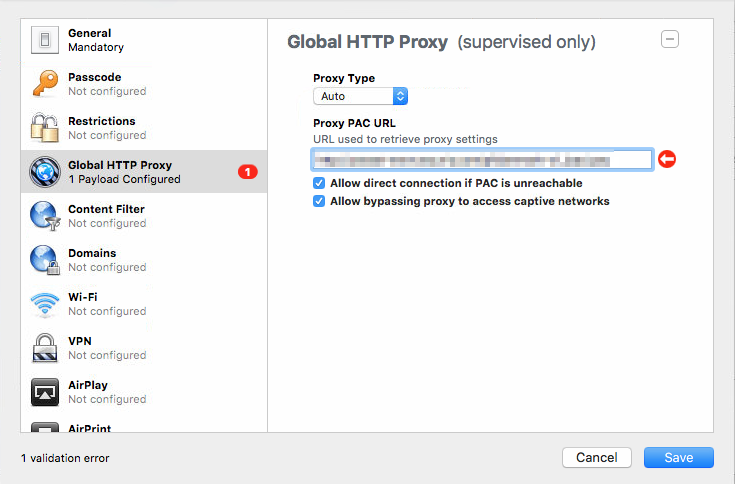Click the red validation error arrow icon
This screenshot has width=735, height=484.
tap(667, 159)
